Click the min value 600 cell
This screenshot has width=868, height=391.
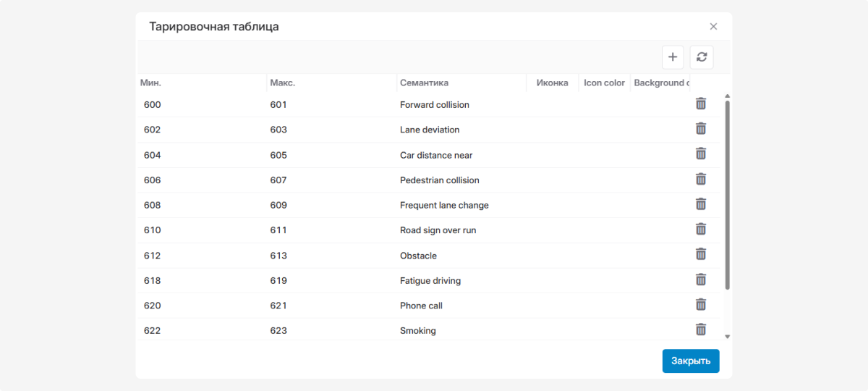point(153,105)
